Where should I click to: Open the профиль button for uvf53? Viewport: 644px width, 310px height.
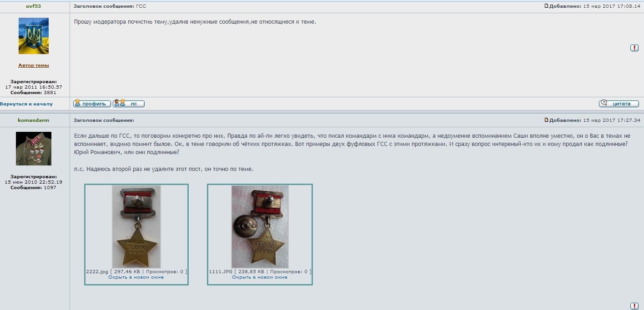(x=92, y=104)
